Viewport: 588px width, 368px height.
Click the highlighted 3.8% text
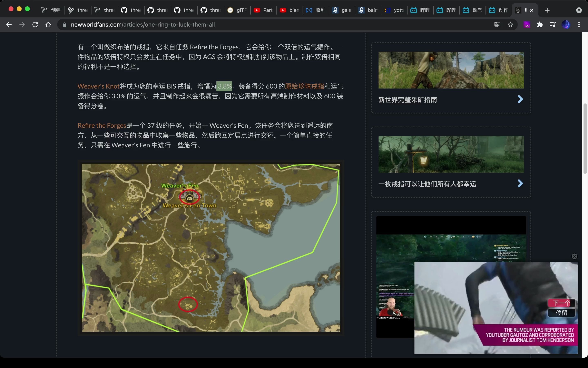224,86
